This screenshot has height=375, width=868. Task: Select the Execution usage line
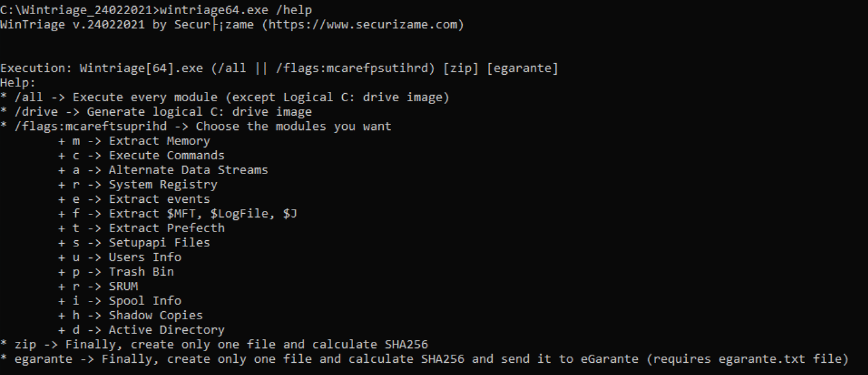[279, 68]
